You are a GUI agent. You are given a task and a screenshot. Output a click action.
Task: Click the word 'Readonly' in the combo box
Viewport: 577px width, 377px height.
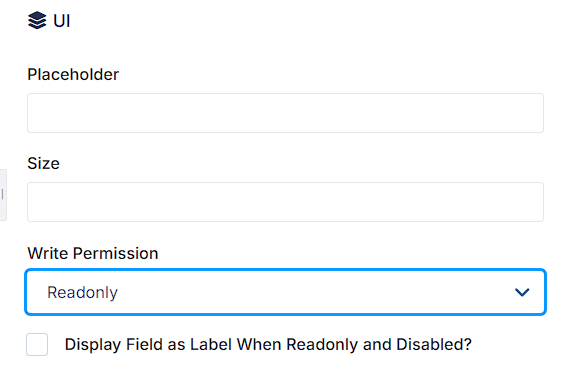[x=82, y=292]
